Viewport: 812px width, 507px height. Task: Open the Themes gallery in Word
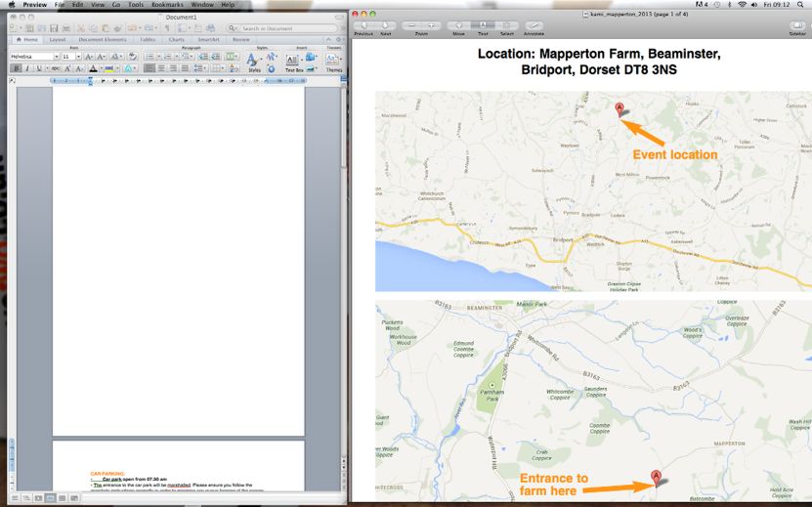tap(333, 63)
